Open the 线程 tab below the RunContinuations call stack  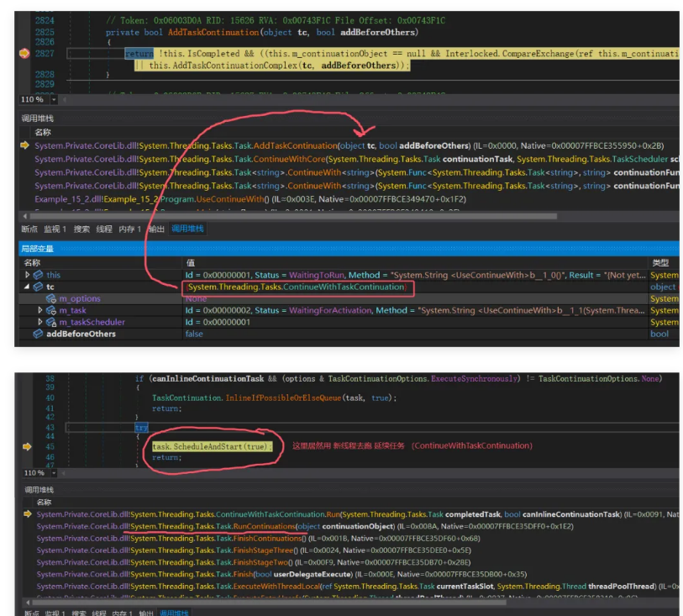coord(99,613)
